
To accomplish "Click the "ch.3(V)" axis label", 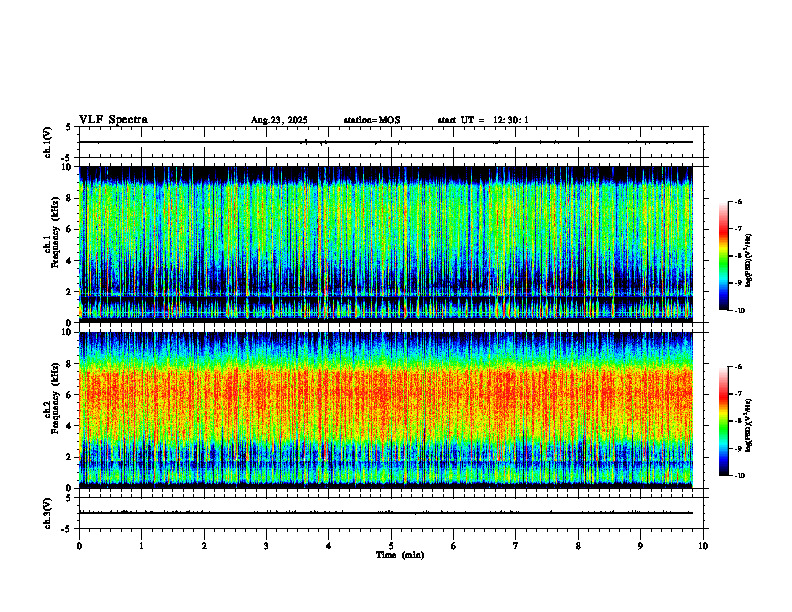I will click(x=47, y=513).
